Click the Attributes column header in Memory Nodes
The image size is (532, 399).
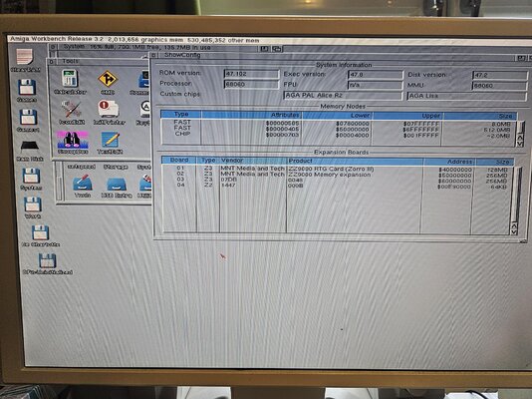pos(251,115)
